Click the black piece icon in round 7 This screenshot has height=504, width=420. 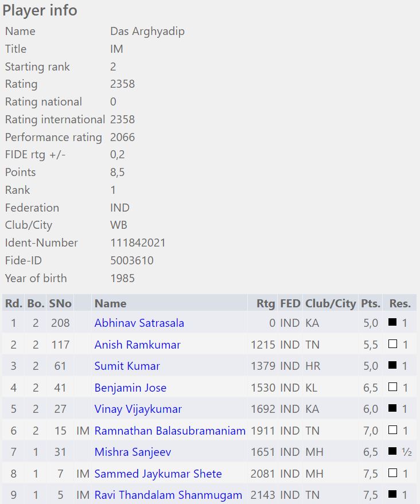click(x=392, y=451)
